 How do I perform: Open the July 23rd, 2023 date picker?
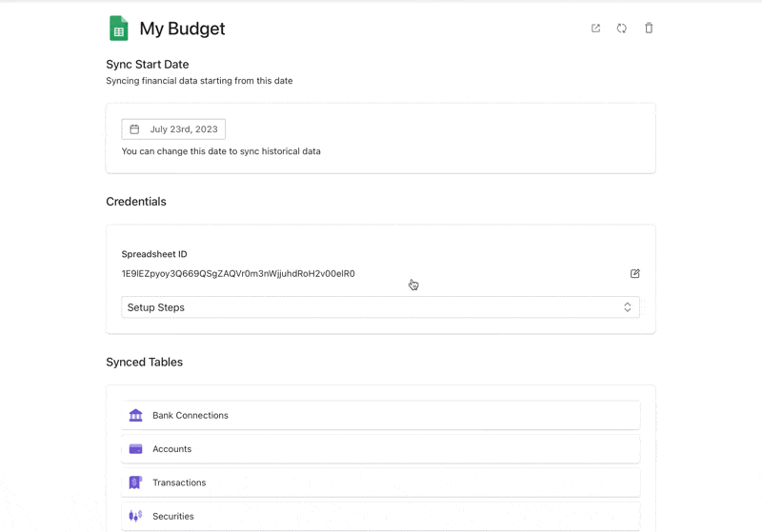click(x=173, y=129)
